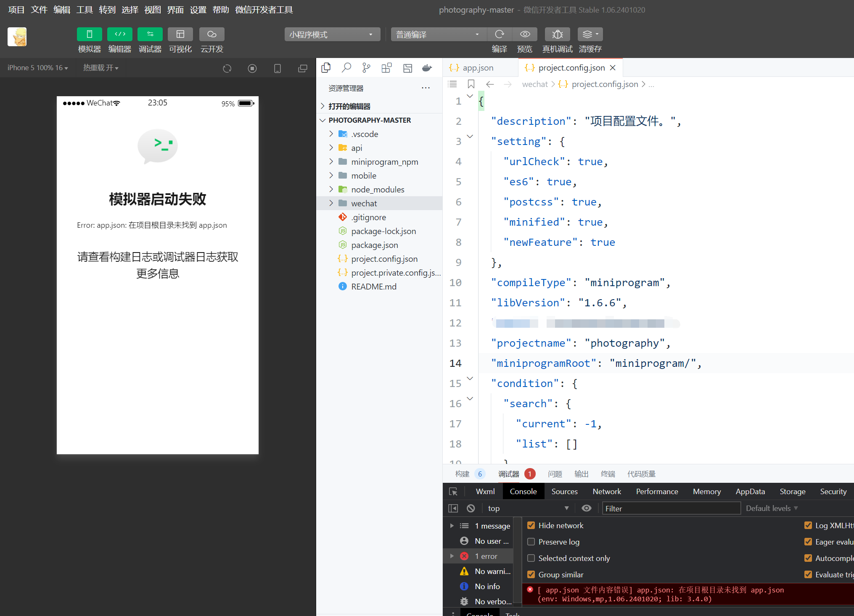Click the phone device icon in simulator bar
The width and height of the screenshot is (854, 616).
[x=278, y=68]
